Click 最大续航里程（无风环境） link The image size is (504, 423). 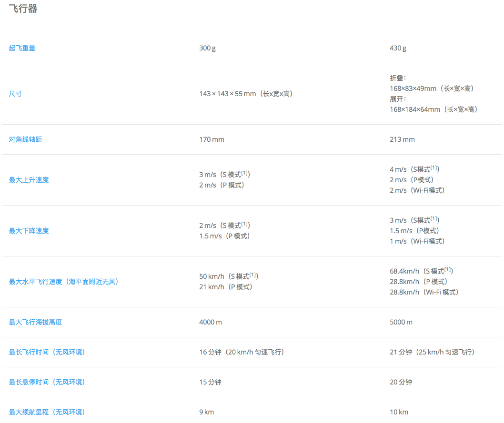coord(47,412)
